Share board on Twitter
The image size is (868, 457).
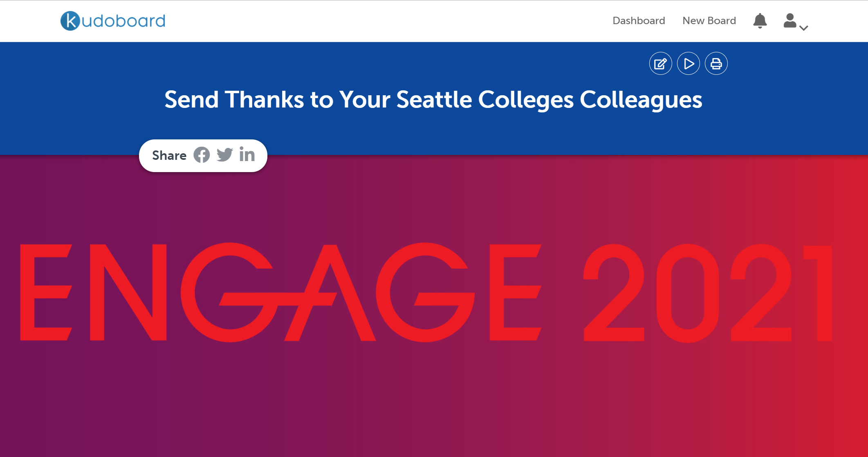click(224, 155)
